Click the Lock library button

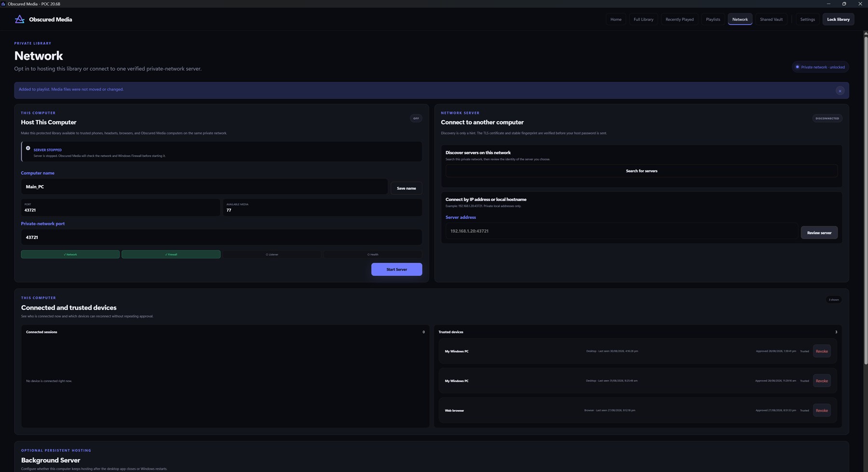[838, 19]
